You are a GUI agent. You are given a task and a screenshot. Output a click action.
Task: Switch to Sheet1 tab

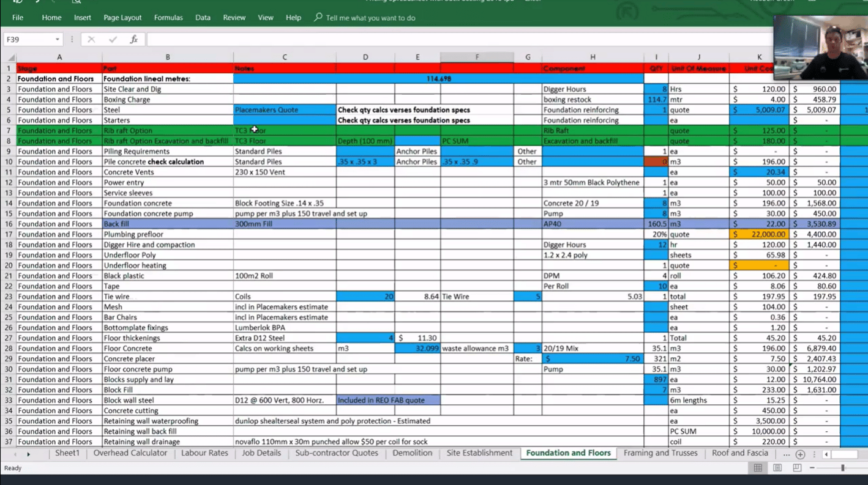coord(67,453)
